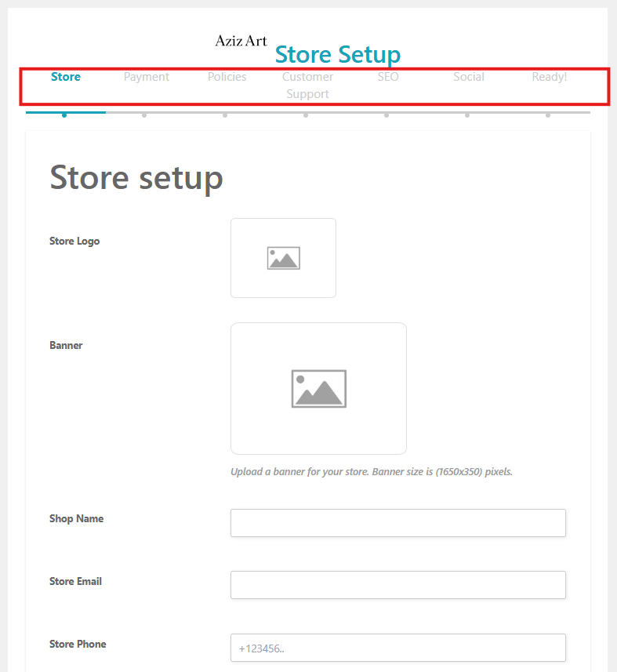Open the Social step tab
Screen dimensions: 617x672
click(469, 77)
